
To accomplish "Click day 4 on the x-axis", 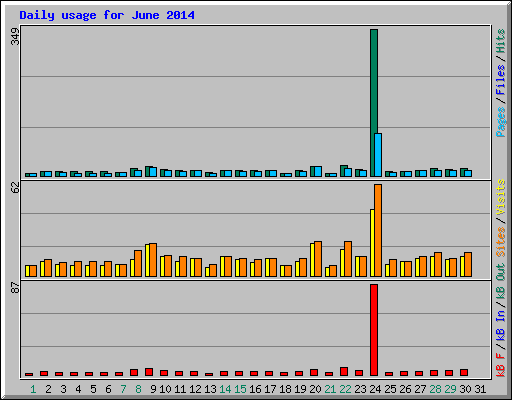I will click(78, 389).
